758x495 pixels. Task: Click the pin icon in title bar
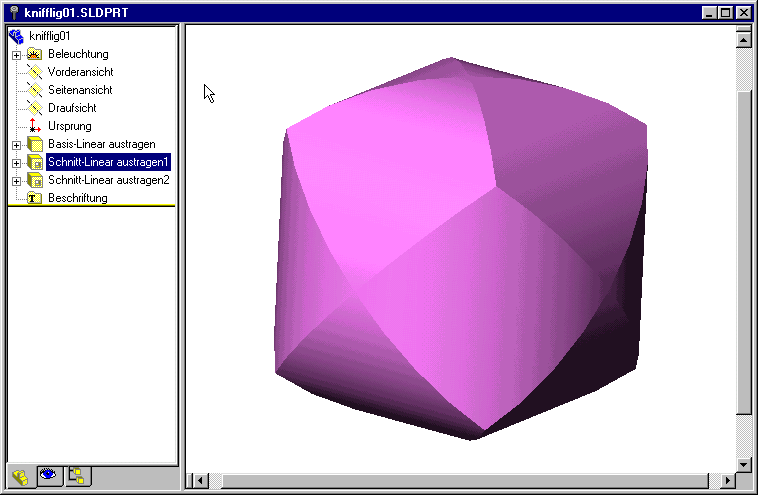(x=15, y=12)
